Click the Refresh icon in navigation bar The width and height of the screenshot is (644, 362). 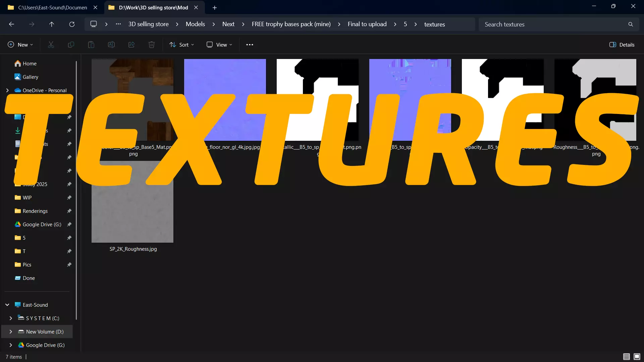(x=72, y=24)
